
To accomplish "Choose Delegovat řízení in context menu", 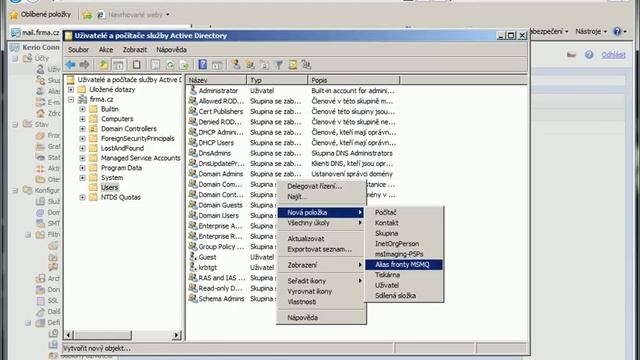I will (321, 186).
